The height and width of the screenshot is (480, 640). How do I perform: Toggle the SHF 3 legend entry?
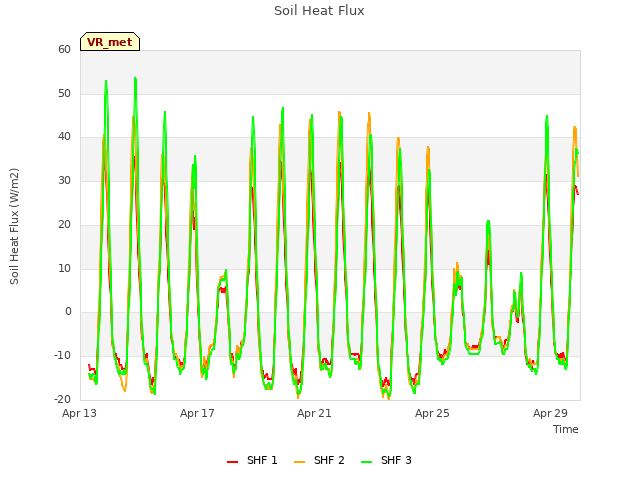point(386,460)
